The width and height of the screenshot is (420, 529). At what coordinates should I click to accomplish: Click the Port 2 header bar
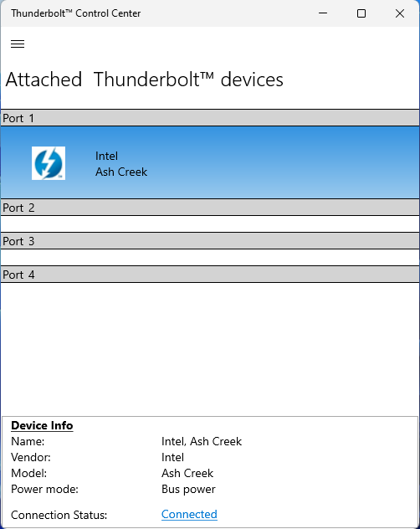click(x=210, y=208)
